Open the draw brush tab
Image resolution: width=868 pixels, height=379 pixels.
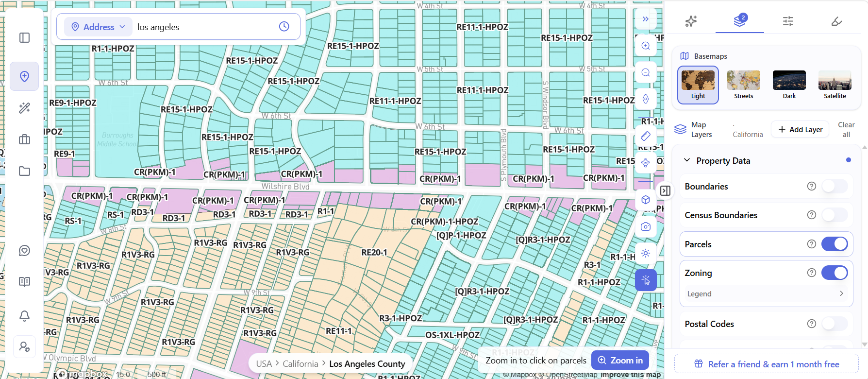[x=836, y=21]
